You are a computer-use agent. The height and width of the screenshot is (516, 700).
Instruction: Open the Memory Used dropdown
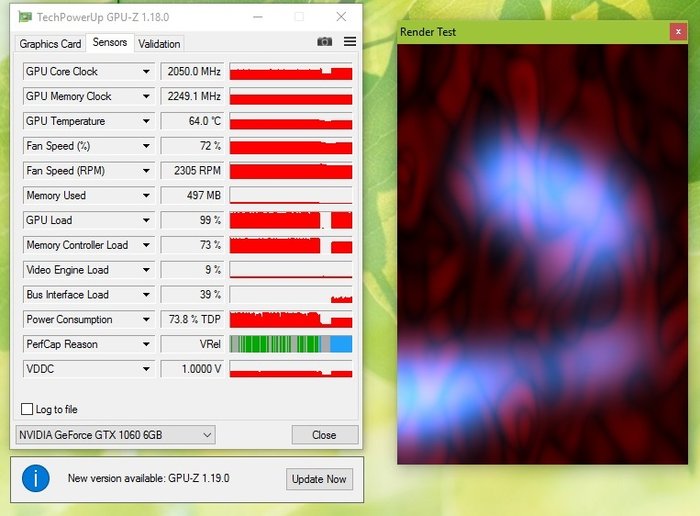146,196
